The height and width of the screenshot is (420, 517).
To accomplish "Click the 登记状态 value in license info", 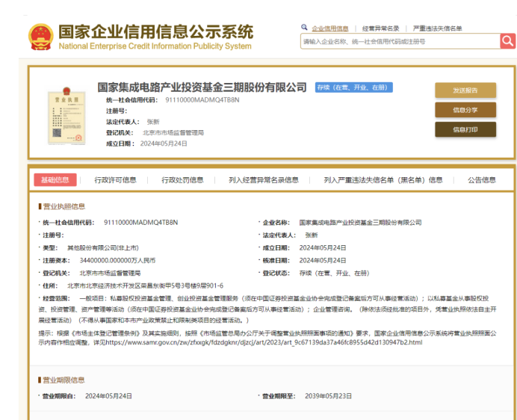I will (334, 274).
